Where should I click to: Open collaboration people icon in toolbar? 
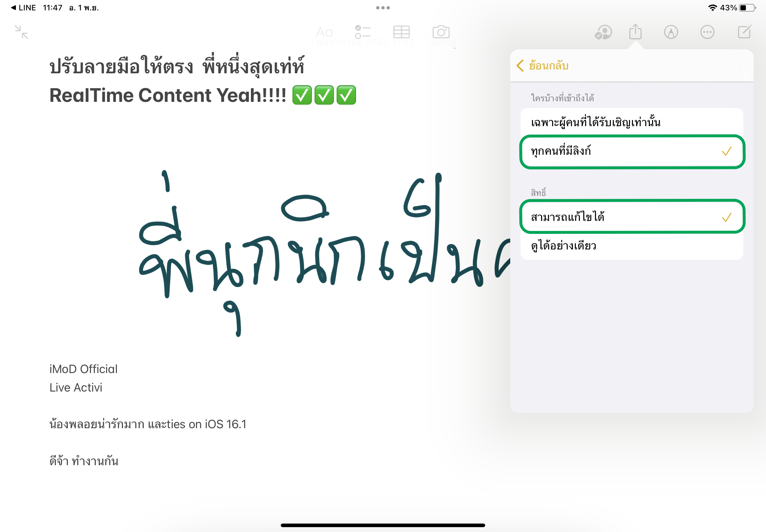603,32
